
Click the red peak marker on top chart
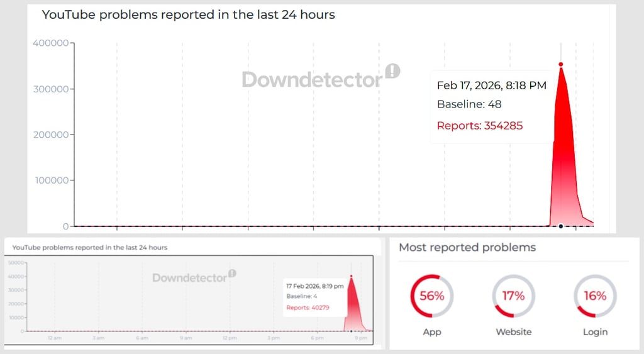(560, 65)
